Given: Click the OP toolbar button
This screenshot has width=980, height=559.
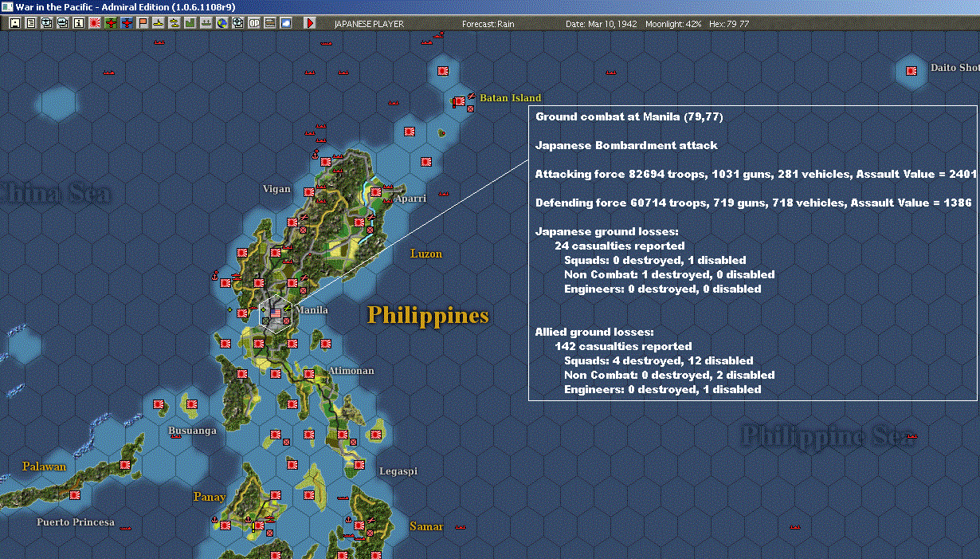Looking at the screenshot, I should tap(253, 23).
